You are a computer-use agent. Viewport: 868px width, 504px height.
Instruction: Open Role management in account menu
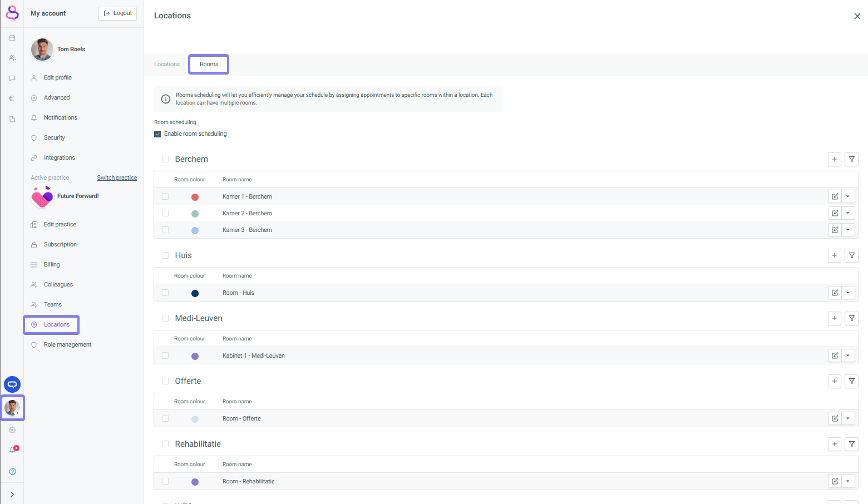coord(67,345)
